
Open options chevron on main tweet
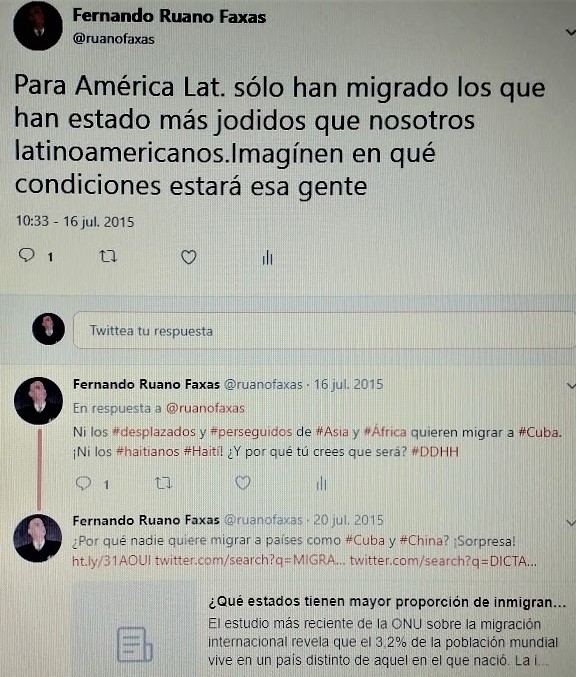570,32
